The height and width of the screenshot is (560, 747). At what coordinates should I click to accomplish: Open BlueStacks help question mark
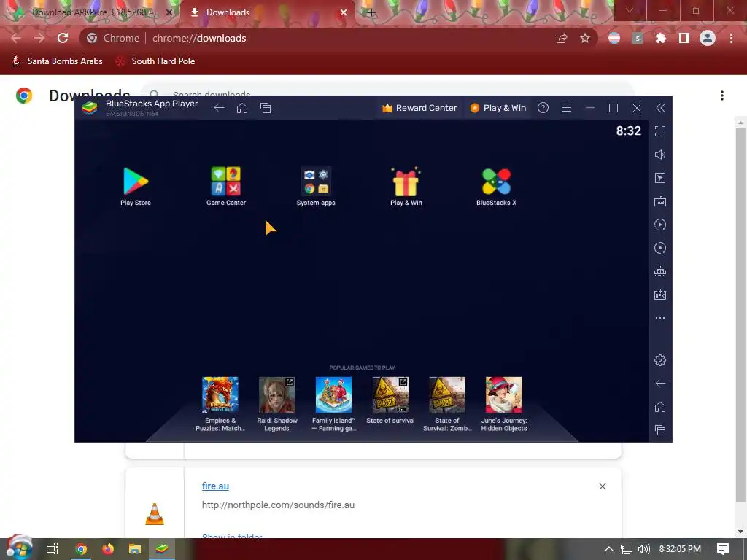[543, 108]
